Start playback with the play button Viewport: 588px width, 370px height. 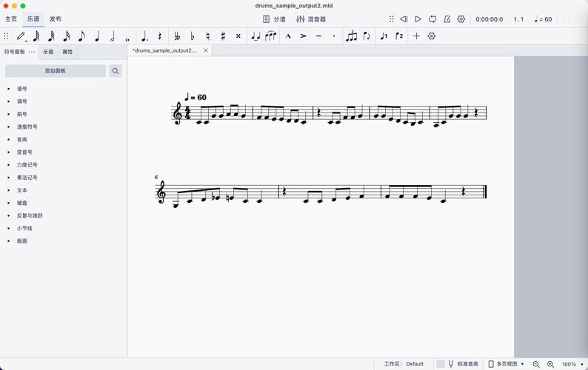(418, 19)
